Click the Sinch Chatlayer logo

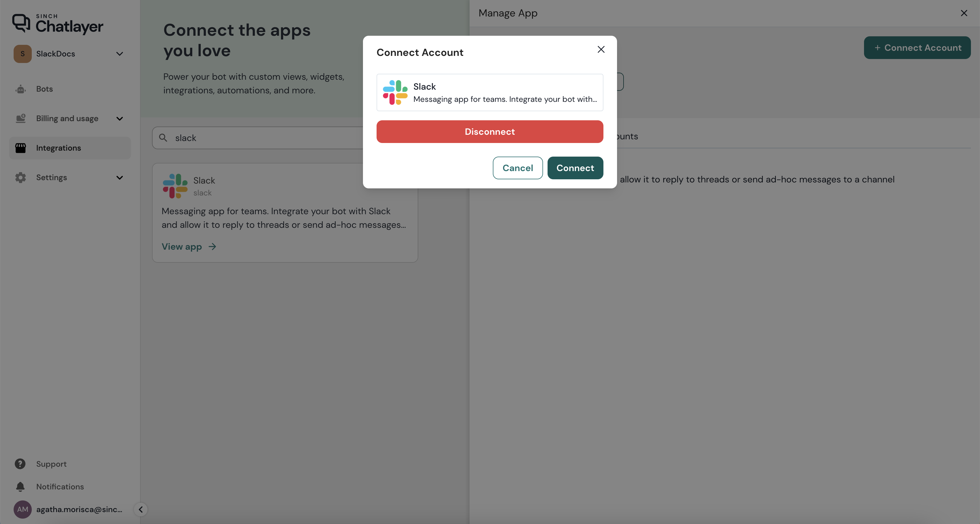point(58,24)
